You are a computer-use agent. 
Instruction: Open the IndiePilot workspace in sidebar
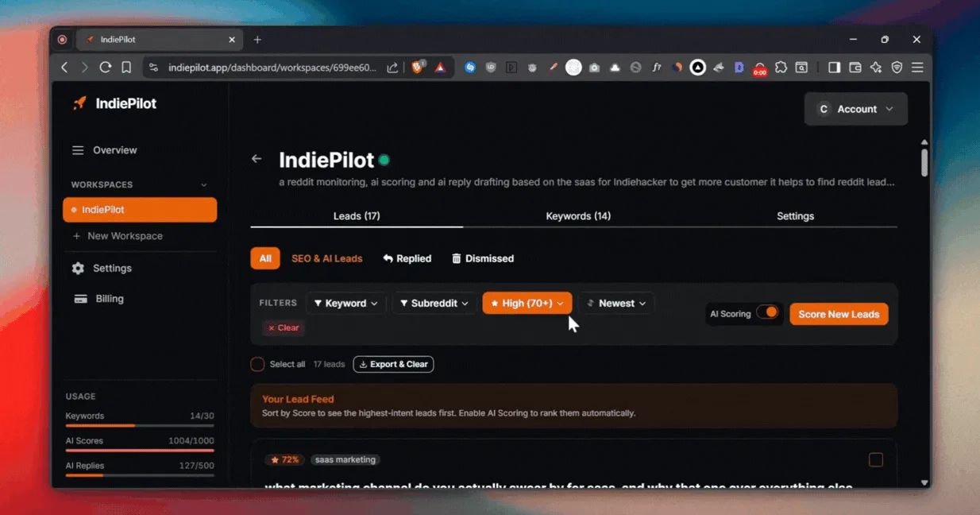point(140,210)
